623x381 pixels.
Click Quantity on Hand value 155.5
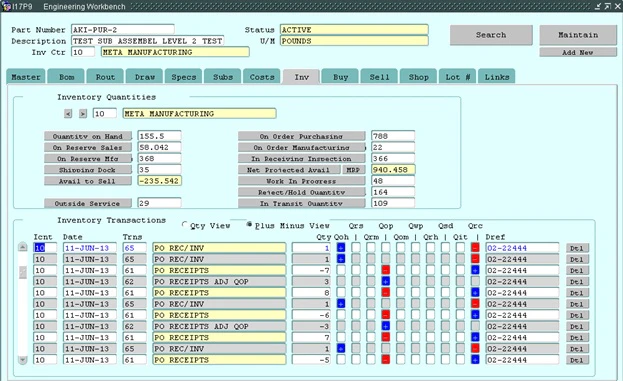(159, 136)
